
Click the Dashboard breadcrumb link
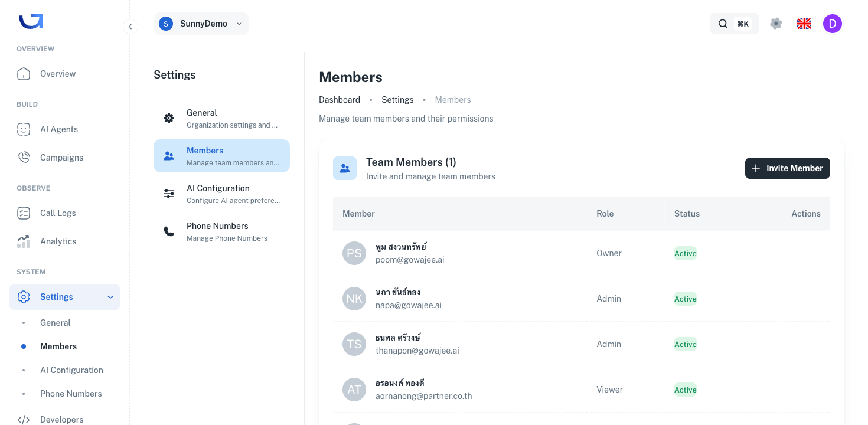tap(340, 100)
